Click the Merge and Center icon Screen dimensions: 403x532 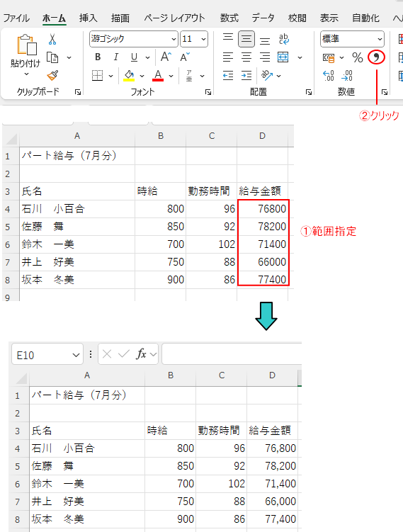(x=283, y=57)
